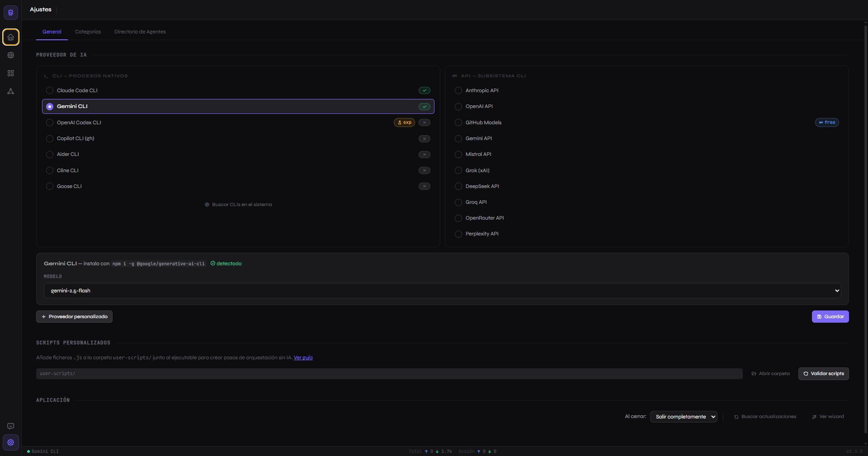The image size is (868, 456).
Task: Switch to the Directorio de Agentes tab
Action: [140, 32]
